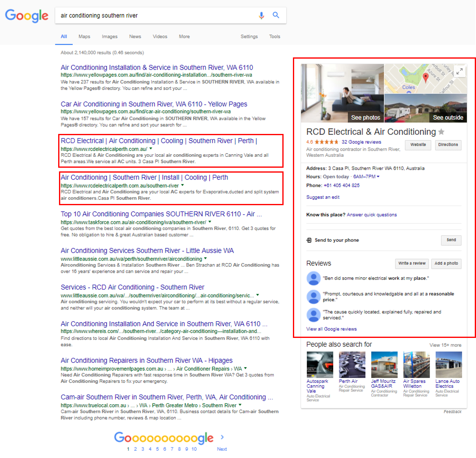The width and height of the screenshot is (476, 458).
Task: Switch to the Images tab
Action: pos(109,37)
